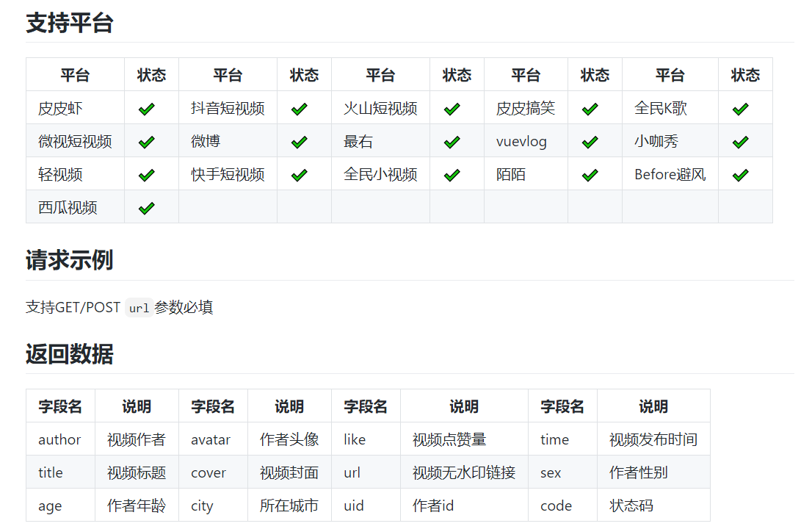This screenshot has height=529, width=812.
Task: Select the 'author' field name cell
Action: (59, 439)
